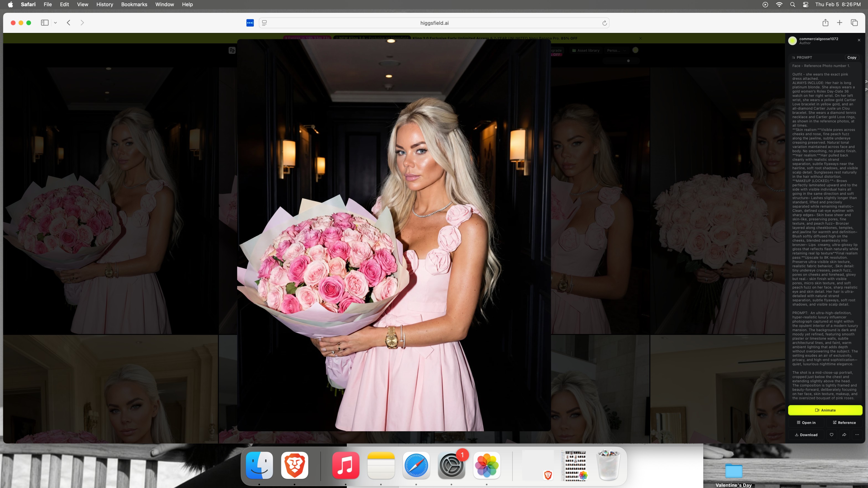The height and width of the screenshot is (488, 868).
Task: Click the dimmed thumbnail on far left
Action: pyautogui.click(x=111, y=202)
